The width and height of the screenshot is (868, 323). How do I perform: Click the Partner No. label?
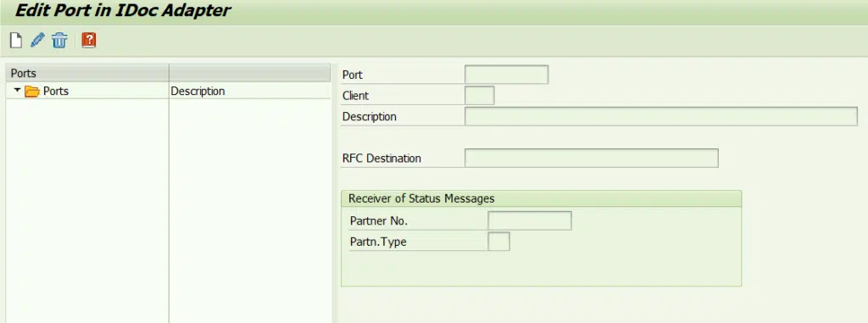pyautogui.click(x=379, y=221)
